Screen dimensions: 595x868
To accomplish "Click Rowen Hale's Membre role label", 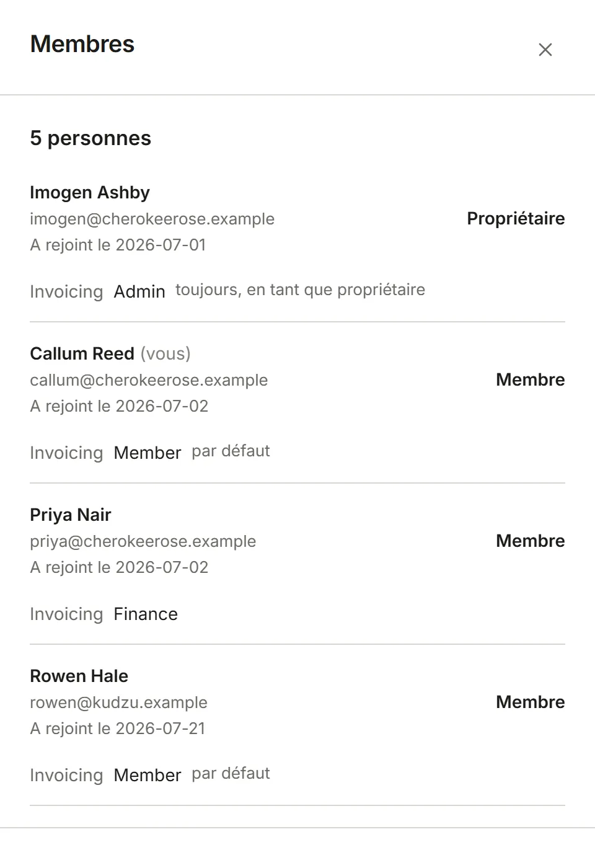I will point(531,702).
